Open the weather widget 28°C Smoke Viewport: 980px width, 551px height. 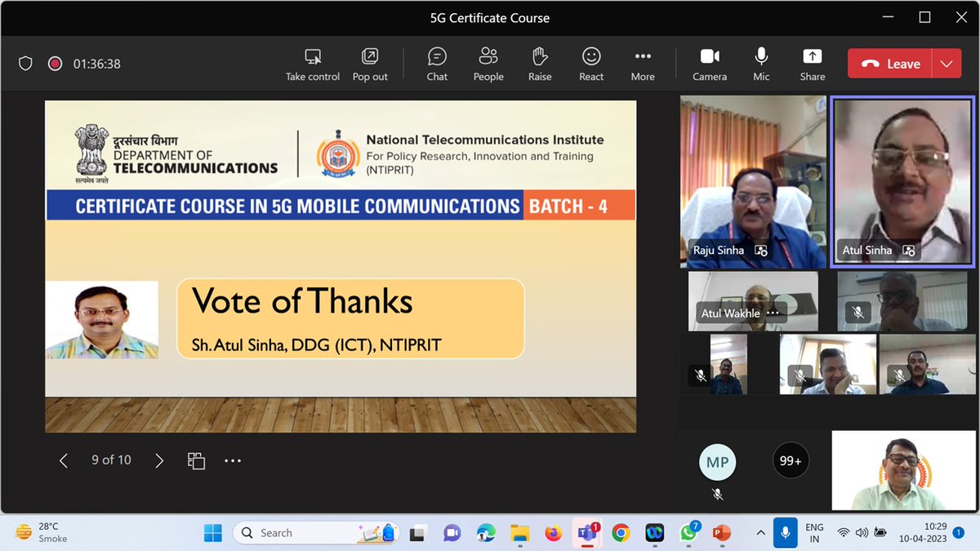[x=42, y=533]
